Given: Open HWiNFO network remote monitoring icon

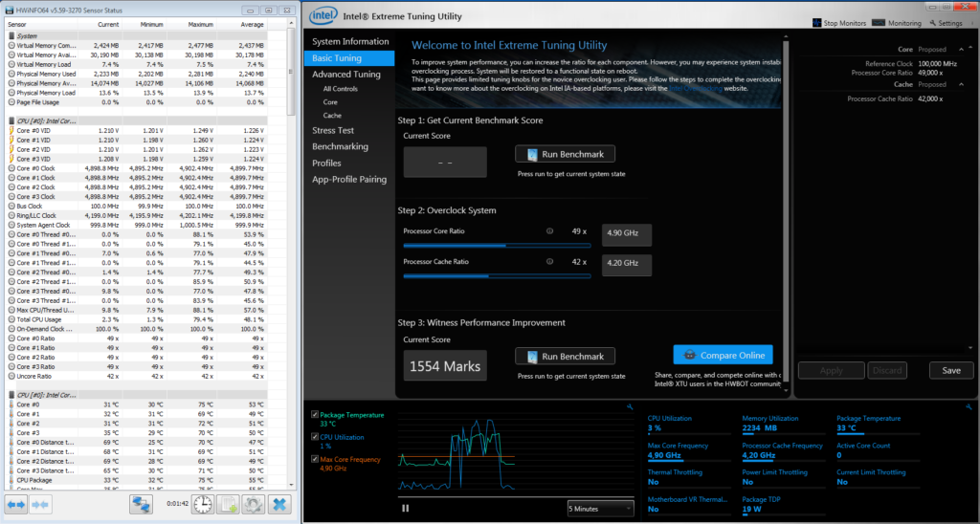Looking at the screenshot, I should [142, 504].
